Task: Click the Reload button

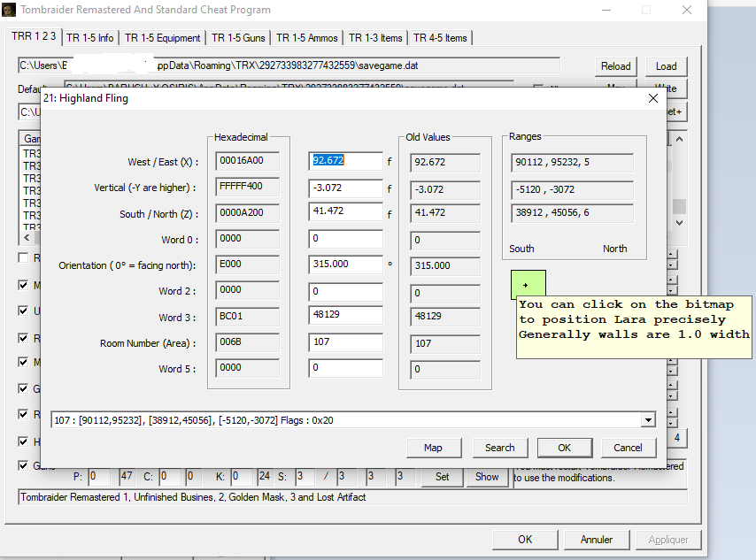Action: click(616, 66)
